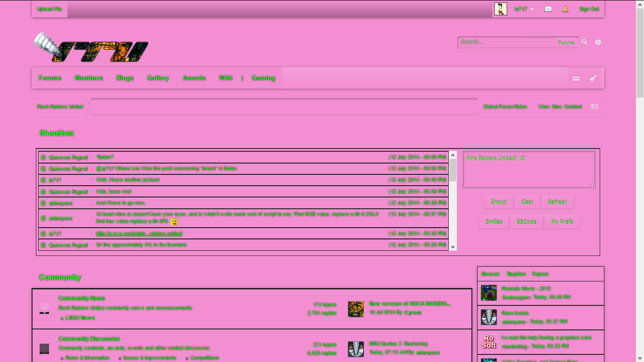The image size is (644, 362).
Task: Open avatar thumbnail beside New version of ROCK RAIDERS
Action: click(x=356, y=309)
